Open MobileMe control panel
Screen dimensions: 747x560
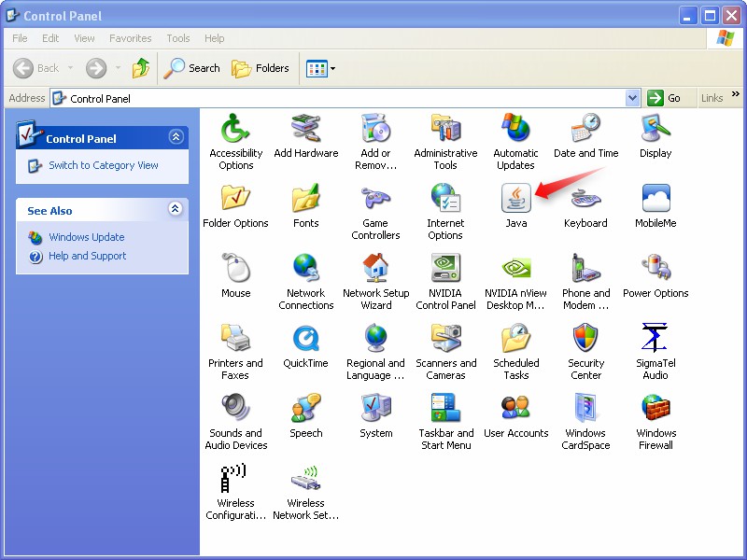pyautogui.click(x=655, y=199)
